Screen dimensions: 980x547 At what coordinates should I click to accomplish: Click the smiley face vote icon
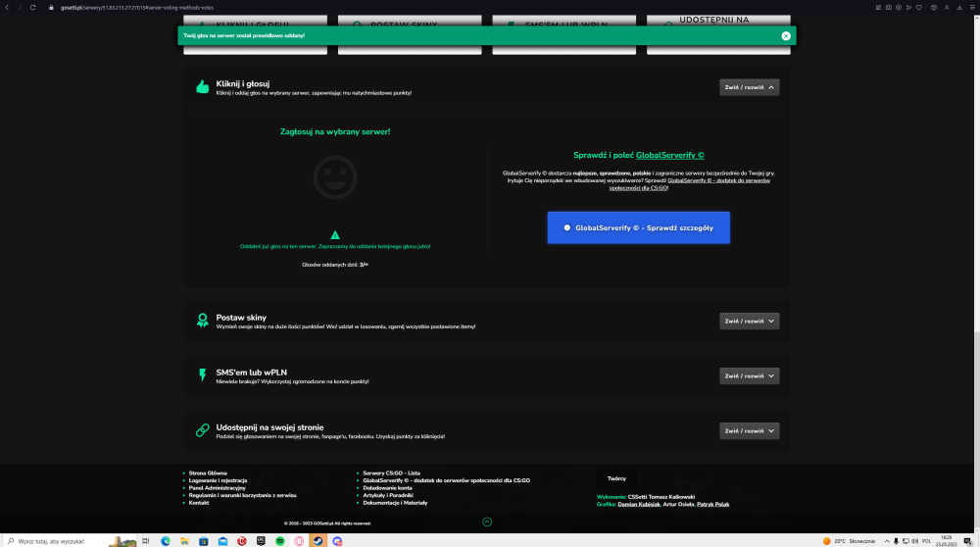335,177
